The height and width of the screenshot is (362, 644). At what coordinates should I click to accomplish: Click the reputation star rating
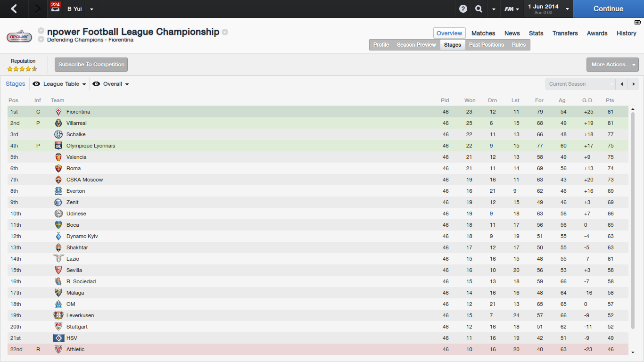pos(22,69)
